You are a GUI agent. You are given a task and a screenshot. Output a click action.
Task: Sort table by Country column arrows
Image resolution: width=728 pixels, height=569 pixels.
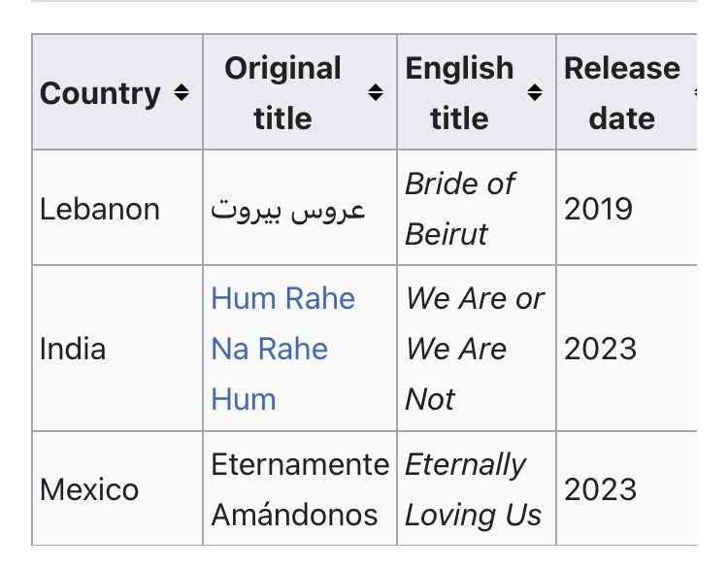[x=181, y=93]
